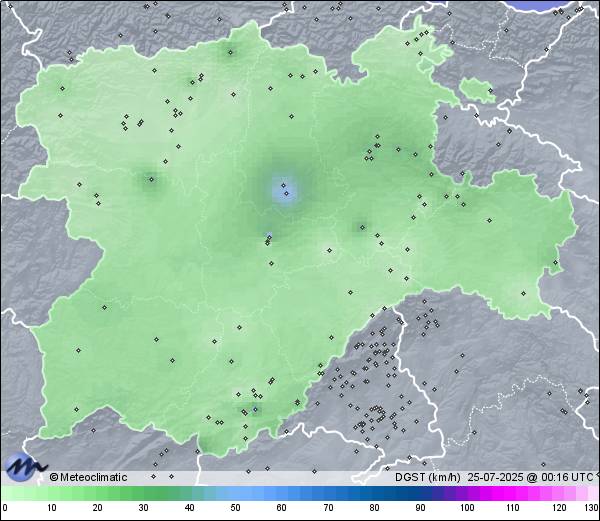The width and height of the screenshot is (600, 521).
Task: Click the 20 label on the scale
Action: (98, 508)
